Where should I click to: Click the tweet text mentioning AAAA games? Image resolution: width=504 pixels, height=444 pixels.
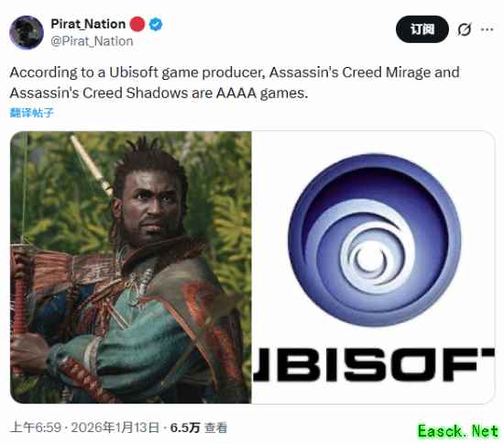click(x=235, y=83)
